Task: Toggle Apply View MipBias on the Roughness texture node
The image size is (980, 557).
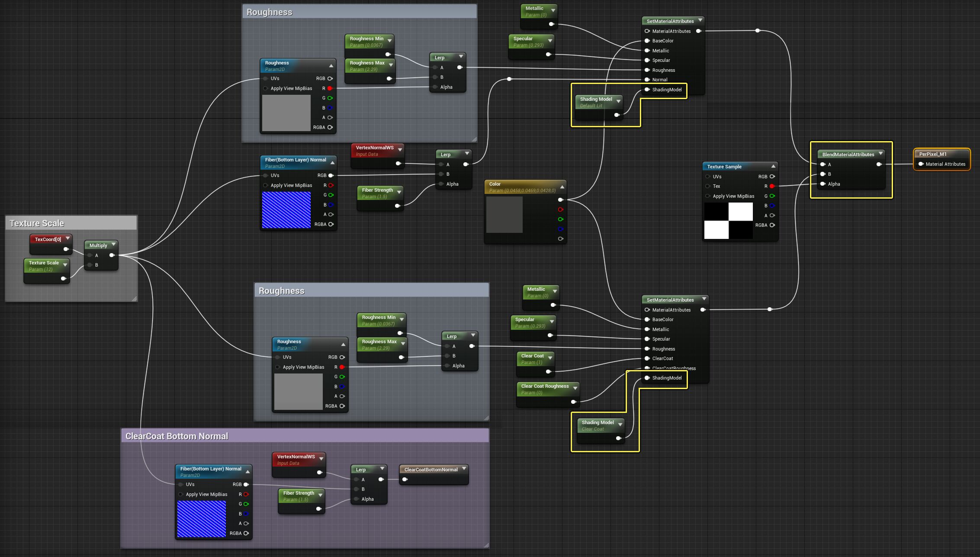Action: 266,88
